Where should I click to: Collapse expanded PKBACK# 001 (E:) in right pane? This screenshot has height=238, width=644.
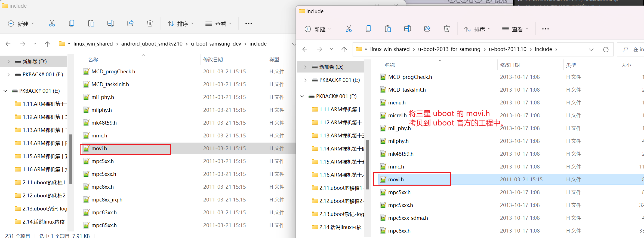pyautogui.click(x=302, y=97)
